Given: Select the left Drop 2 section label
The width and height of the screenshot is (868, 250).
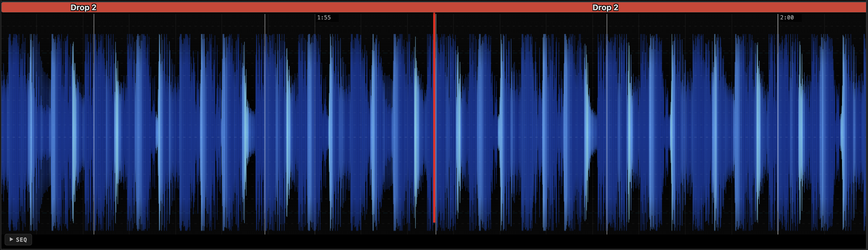Looking at the screenshot, I should click(x=83, y=7).
